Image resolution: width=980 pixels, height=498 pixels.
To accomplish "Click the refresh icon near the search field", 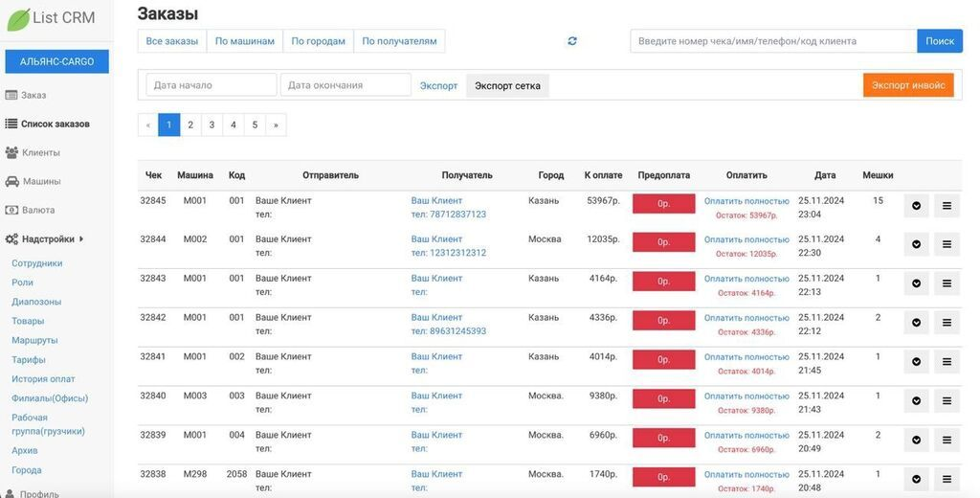I will click(572, 41).
